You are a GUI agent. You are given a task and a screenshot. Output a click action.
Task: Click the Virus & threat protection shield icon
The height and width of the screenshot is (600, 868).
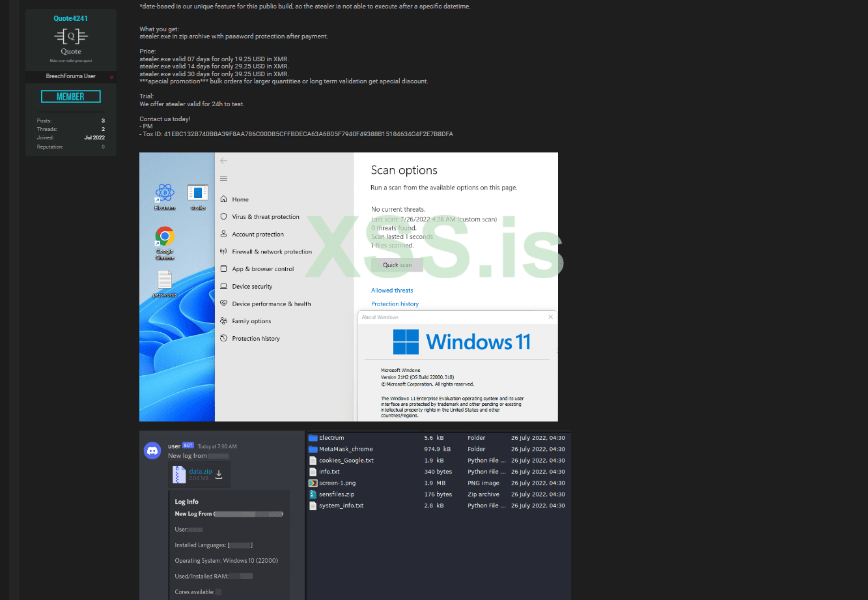point(224,217)
